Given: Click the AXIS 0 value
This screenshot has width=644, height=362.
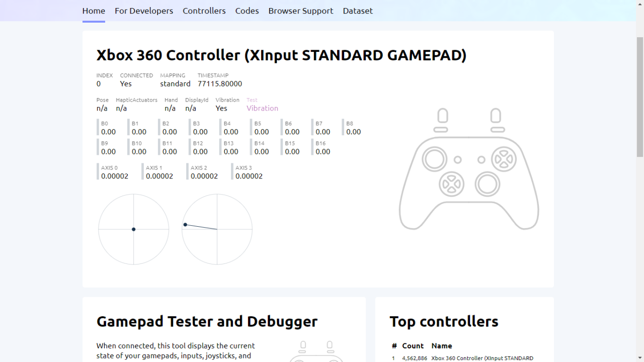Looking at the screenshot, I should click(115, 176).
